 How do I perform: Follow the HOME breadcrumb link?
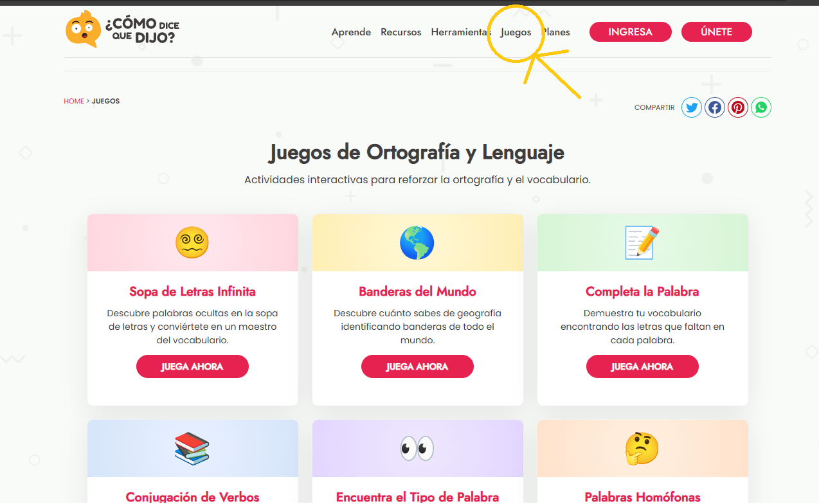[74, 101]
